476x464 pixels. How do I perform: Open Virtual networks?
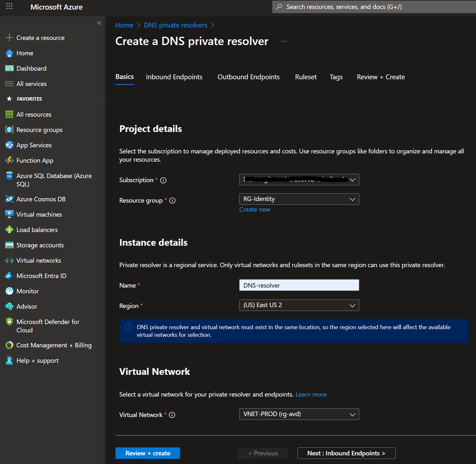pyautogui.click(x=38, y=260)
